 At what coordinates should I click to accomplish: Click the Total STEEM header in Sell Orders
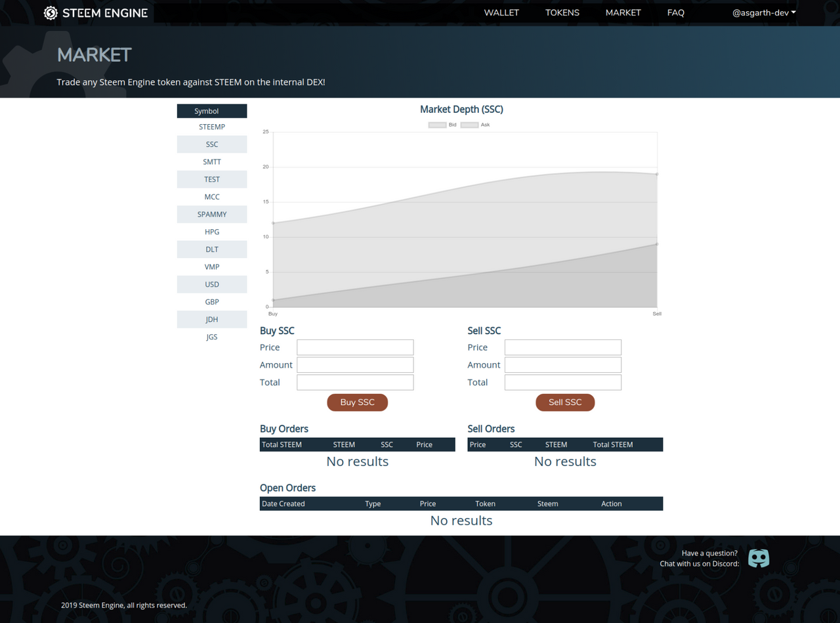click(613, 444)
